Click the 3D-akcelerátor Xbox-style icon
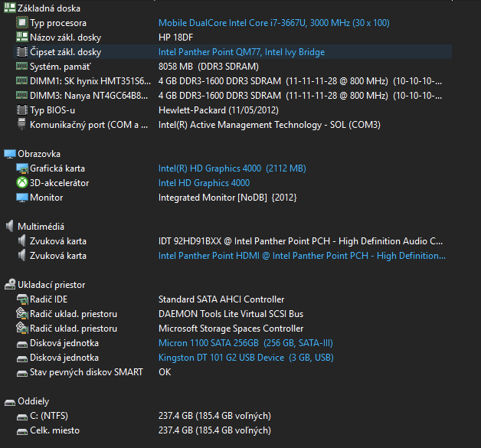This screenshot has height=448, width=481. (21, 183)
